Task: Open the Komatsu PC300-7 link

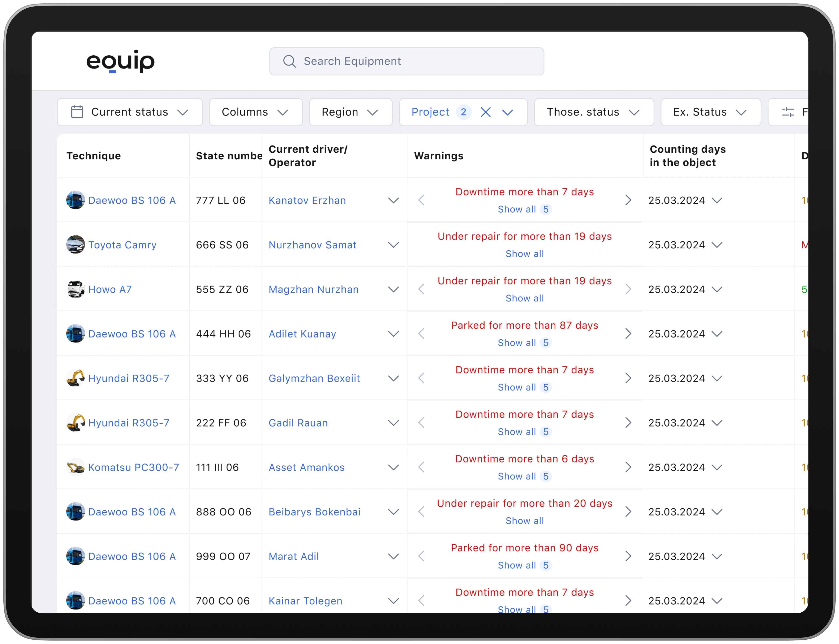Action: pyautogui.click(x=133, y=467)
